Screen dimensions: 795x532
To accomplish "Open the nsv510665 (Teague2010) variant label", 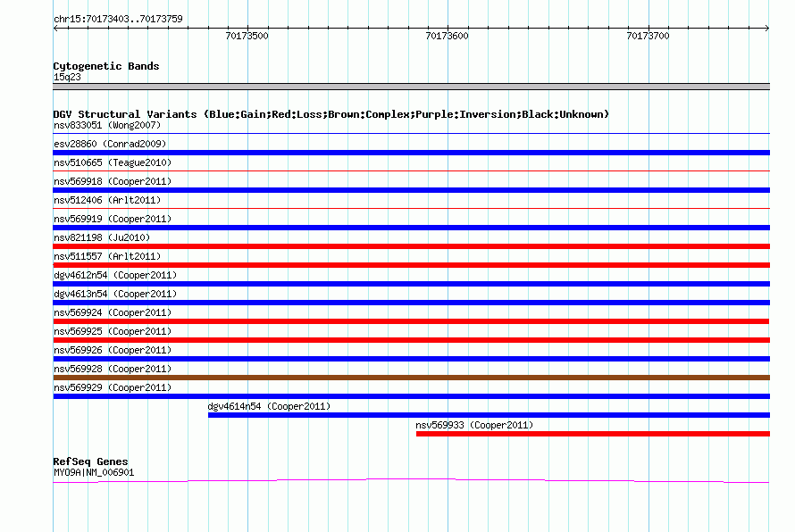I will tap(113, 162).
